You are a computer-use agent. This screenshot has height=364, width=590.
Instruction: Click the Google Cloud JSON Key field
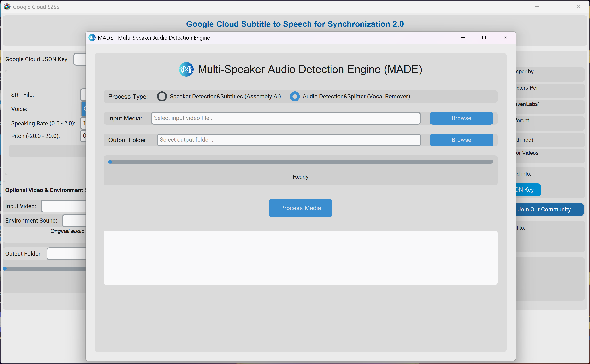click(80, 59)
